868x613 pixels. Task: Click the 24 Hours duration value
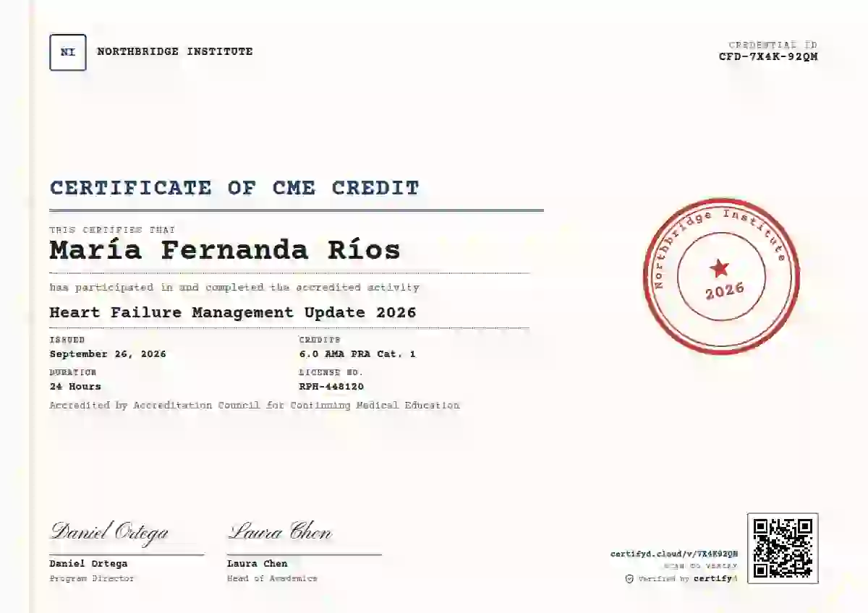[x=75, y=387]
